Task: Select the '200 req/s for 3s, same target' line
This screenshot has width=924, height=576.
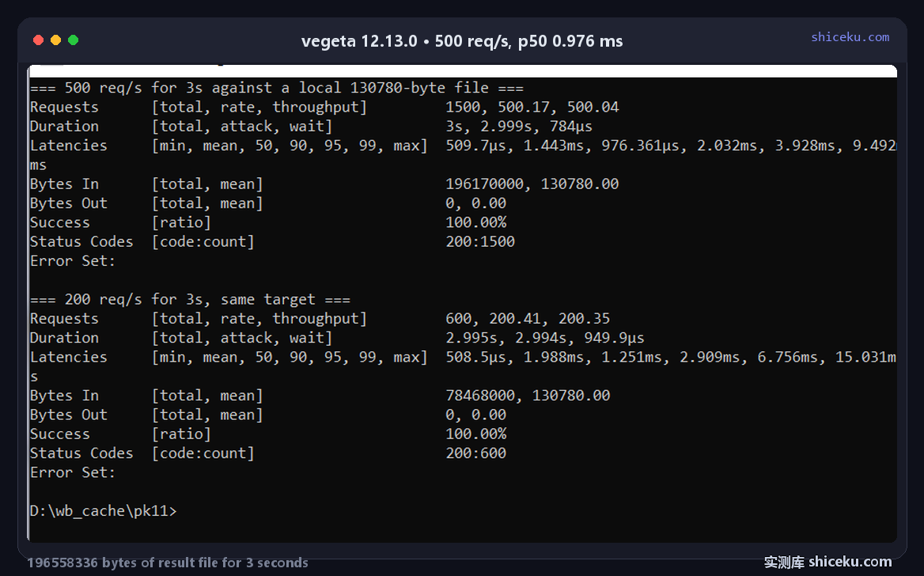Action: point(190,300)
